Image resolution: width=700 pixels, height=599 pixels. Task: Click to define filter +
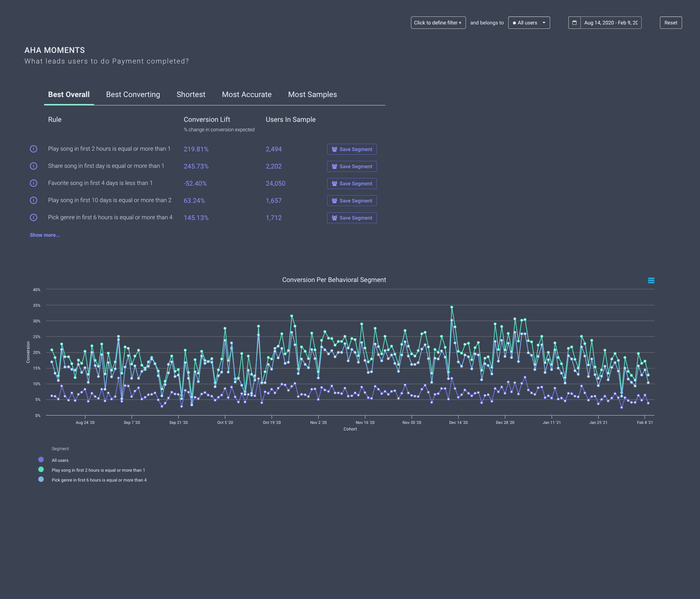pos(438,23)
